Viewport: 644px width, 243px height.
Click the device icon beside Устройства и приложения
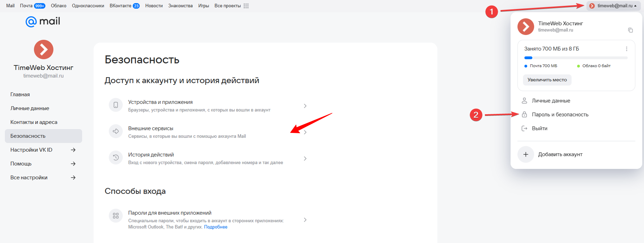(116, 105)
